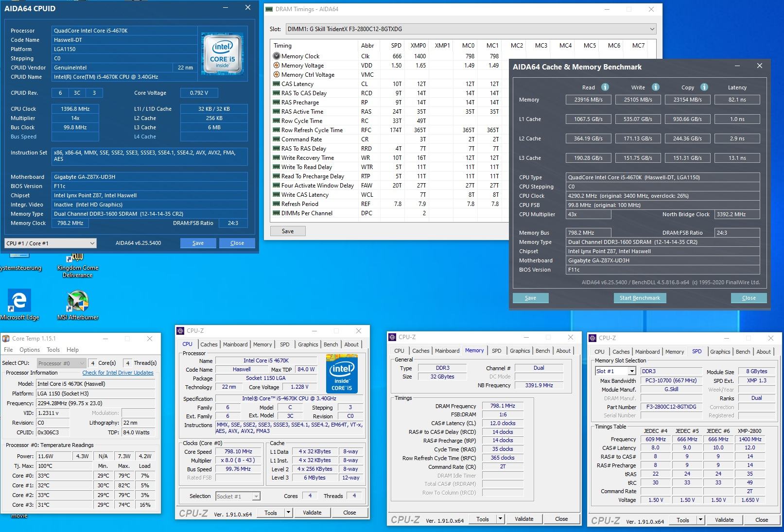
Task: Click the L4 Cache label in AIDA64 CPUID
Action: (145, 137)
